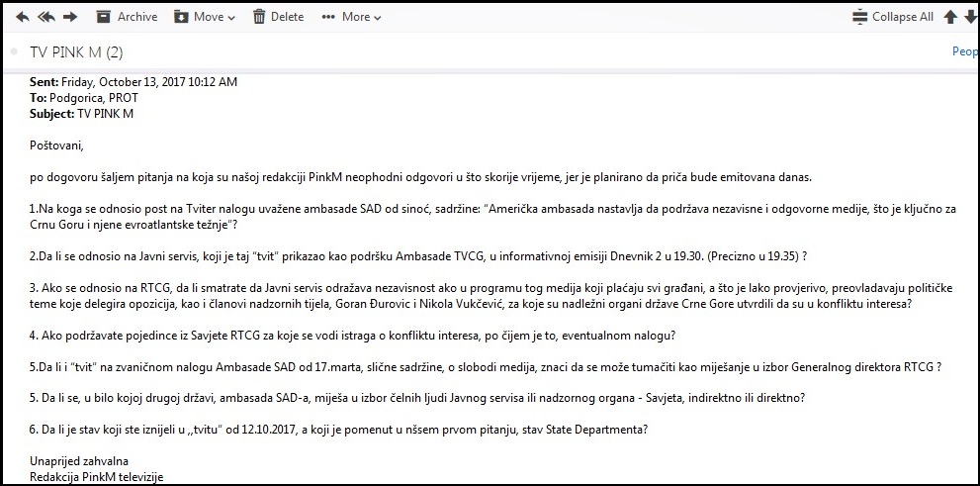The image size is (980, 486).
Task: Click the greeting Poštovani
Action: pyautogui.click(x=56, y=146)
